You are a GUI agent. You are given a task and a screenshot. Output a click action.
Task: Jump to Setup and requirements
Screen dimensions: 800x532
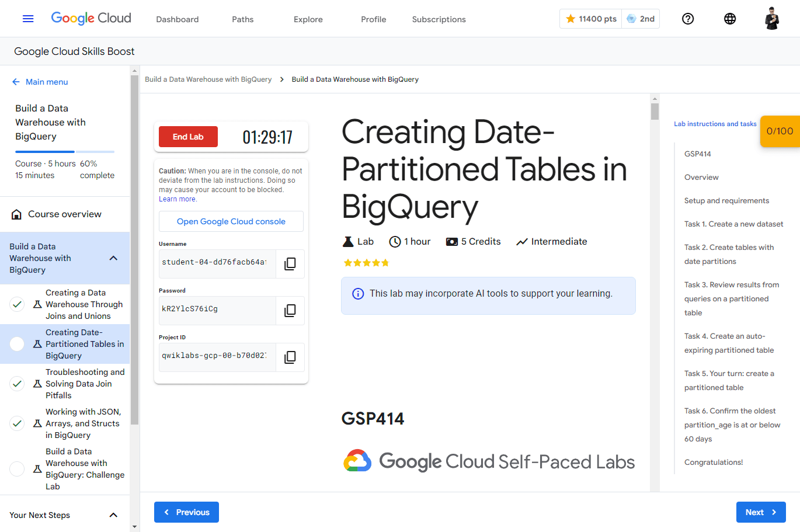point(726,201)
